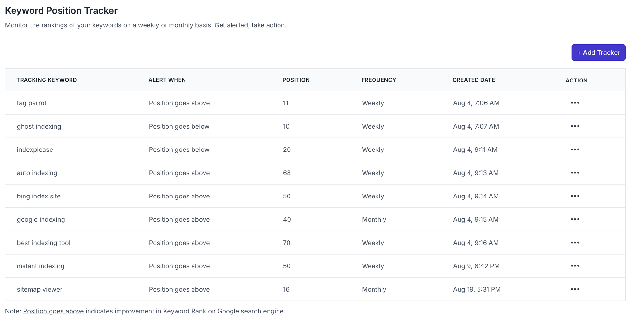644x327 pixels.
Task: Click the Tracking Keyword column header
Action: point(47,80)
